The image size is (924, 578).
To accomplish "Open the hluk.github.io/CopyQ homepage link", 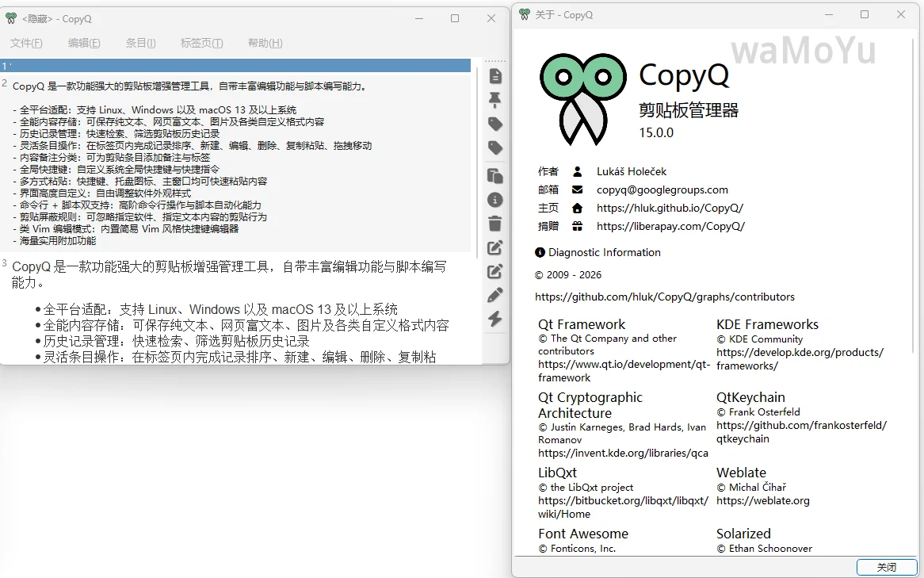I will [670, 209].
